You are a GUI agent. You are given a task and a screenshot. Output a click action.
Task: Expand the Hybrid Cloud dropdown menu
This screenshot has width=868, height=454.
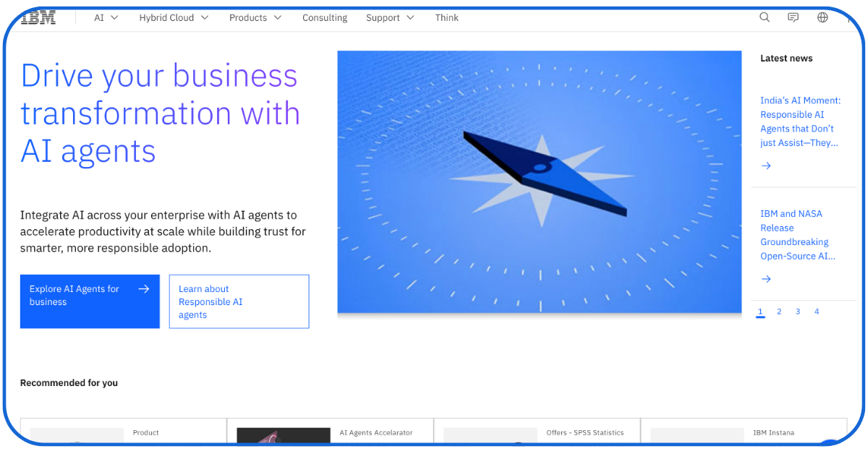pyautogui.click(x=174, y=18)
